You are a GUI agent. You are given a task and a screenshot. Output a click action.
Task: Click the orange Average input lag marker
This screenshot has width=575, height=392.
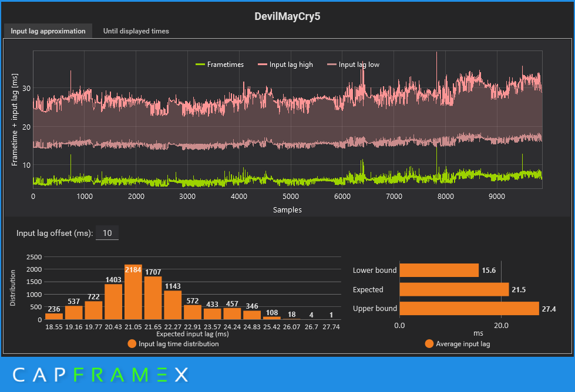point(429,344)
